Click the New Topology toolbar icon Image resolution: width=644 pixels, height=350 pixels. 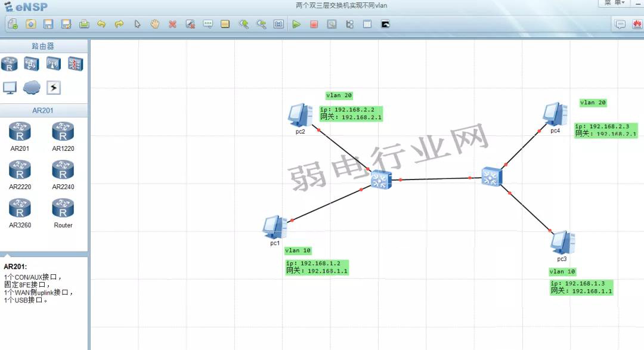13,24
